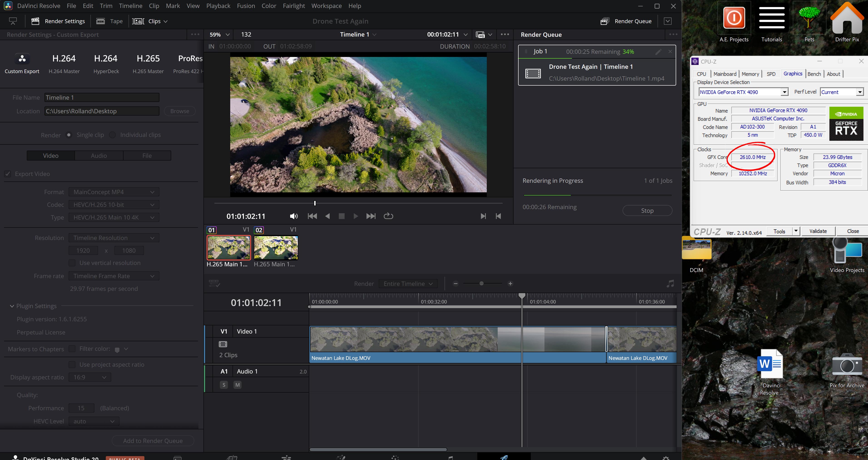Click the timeline zoom slider handle
Image resolution: width=868 pixels, height=460 pixels.
coord(482,284)
